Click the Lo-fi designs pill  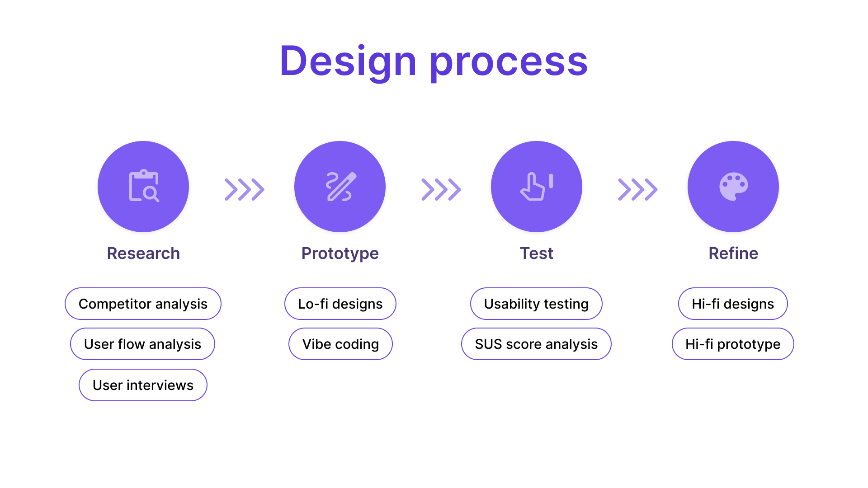[340, 304]
